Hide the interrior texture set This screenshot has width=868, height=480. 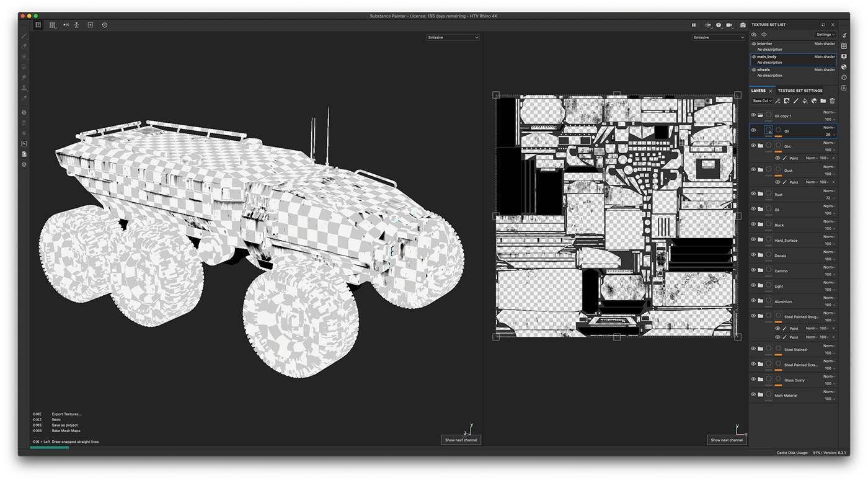tap(754, 44)
